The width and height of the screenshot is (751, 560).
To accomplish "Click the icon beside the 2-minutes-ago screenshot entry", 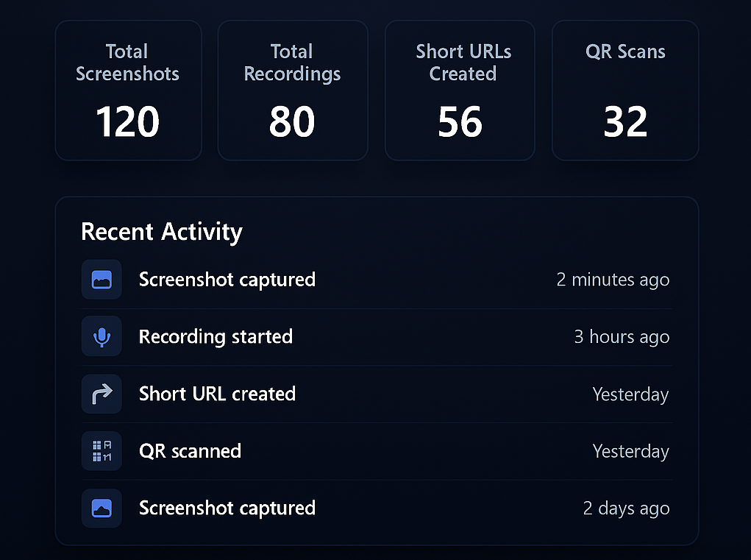I will point(102,280).
